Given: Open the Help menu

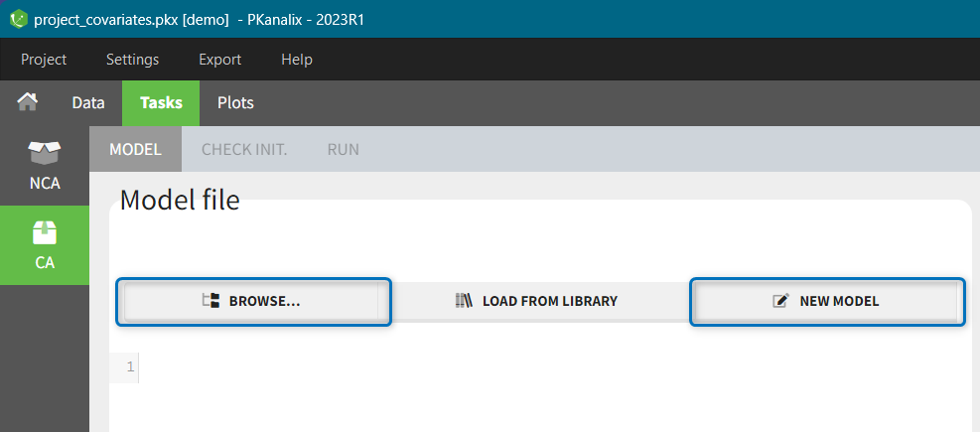Looking at the screenshot, I should point(297,60).
